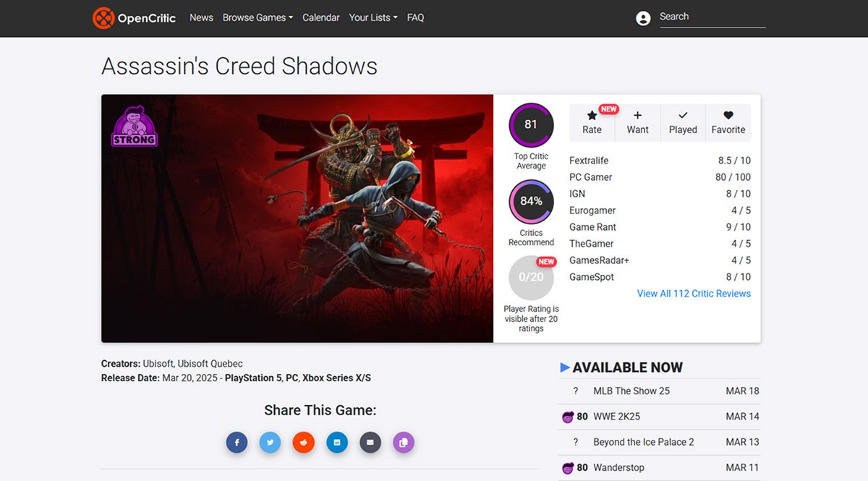Open the Ubisoft Quebec creator page
This screenshot has height=481, width=868.
point(210,364)
